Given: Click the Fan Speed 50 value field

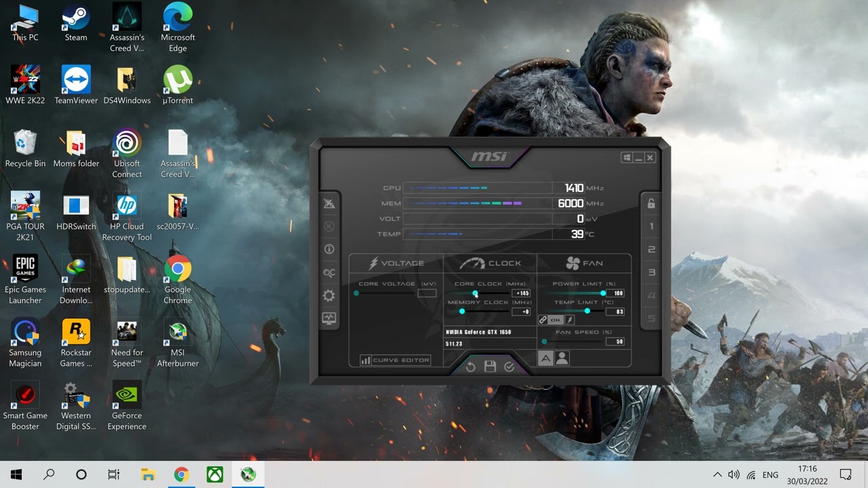Looking at the screenshot, I should pos(616,342).
